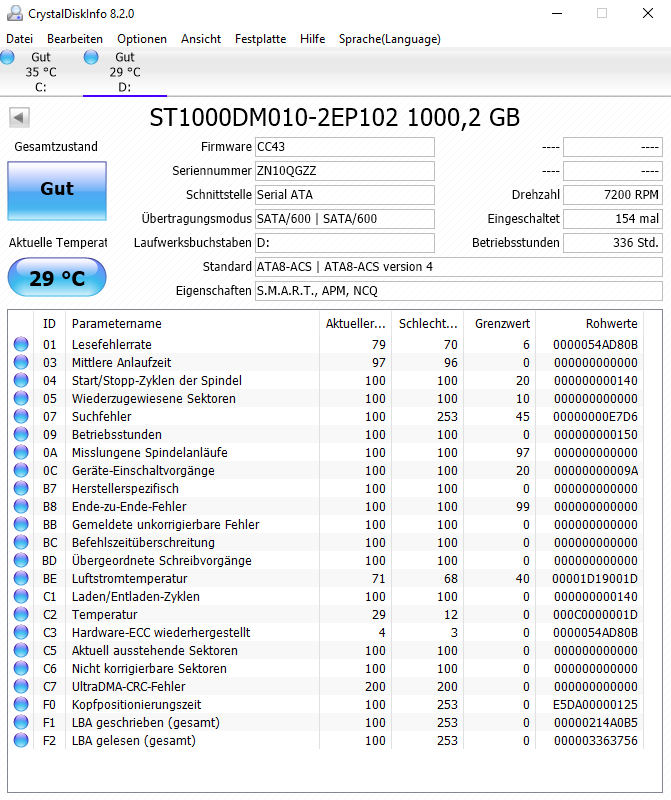Image resolution: width=671 pixels, height=800 pixels.
Task: Click the Parametername column header
Action: coord(192,323)
